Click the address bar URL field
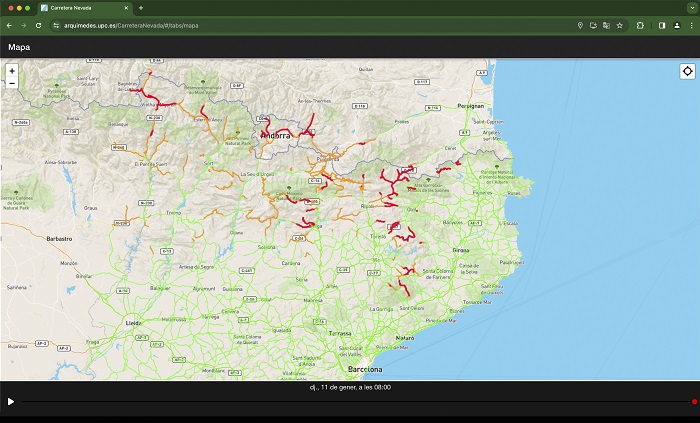Screen dimensions: 700x423 [300, 25]
